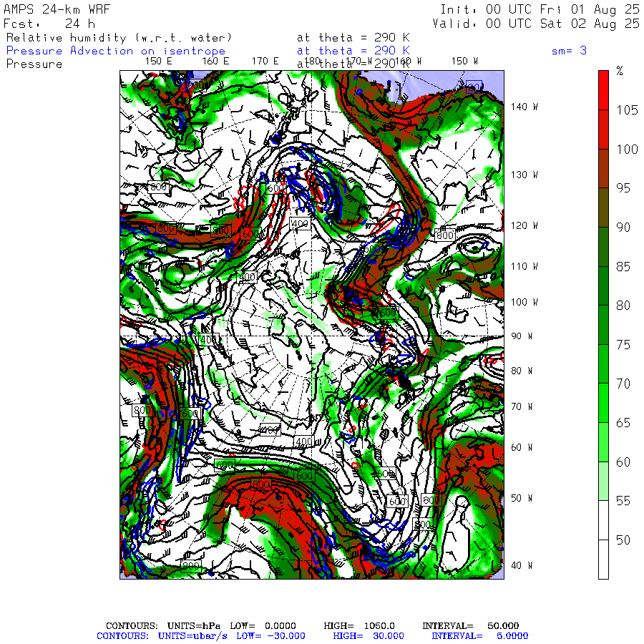Click the "150 W" longitude label

pos(464,62)
